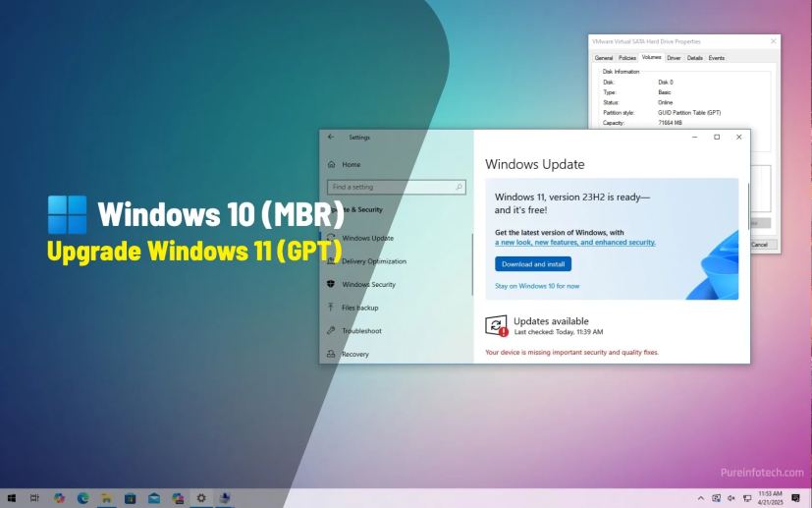Open the Mail app from the taskbar
Screen dimensions: 812x508
pos(154,498)
